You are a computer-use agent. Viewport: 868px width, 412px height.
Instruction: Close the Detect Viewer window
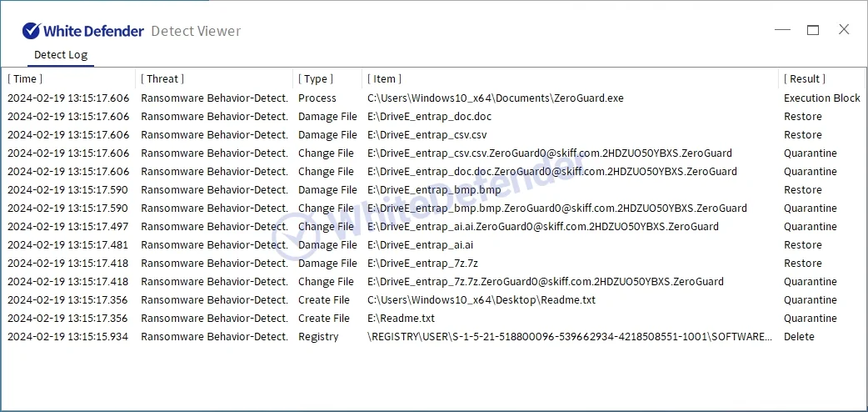(x=844, y=30)
